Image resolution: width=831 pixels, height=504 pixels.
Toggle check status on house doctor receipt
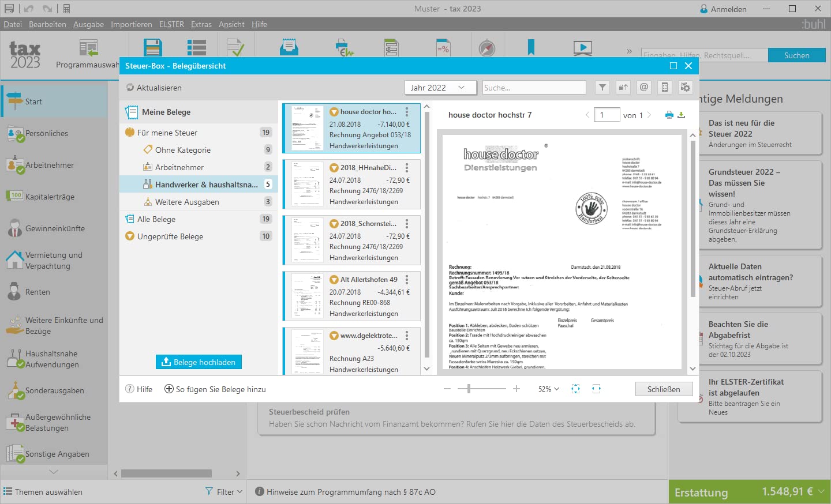click(x=334, y=112)
